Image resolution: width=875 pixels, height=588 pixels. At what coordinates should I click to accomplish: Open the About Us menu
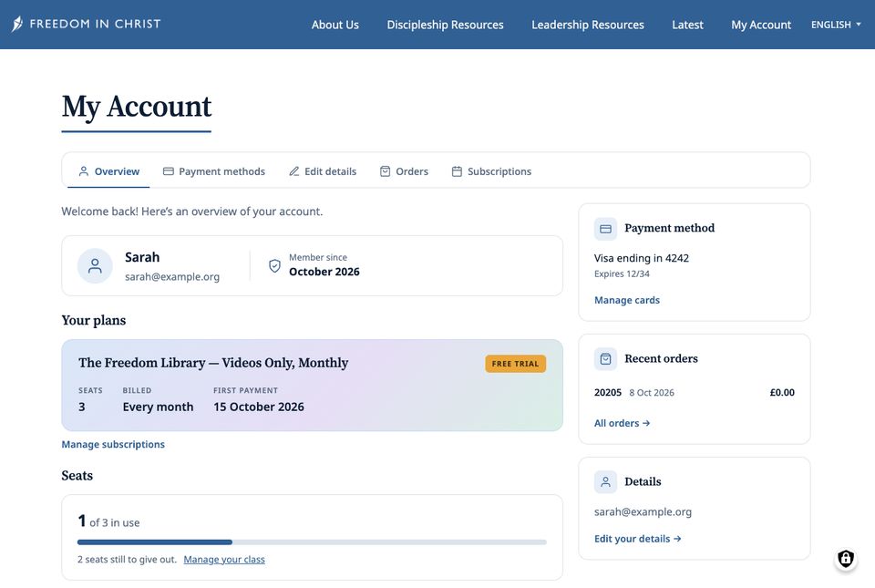tap(335, 25)
